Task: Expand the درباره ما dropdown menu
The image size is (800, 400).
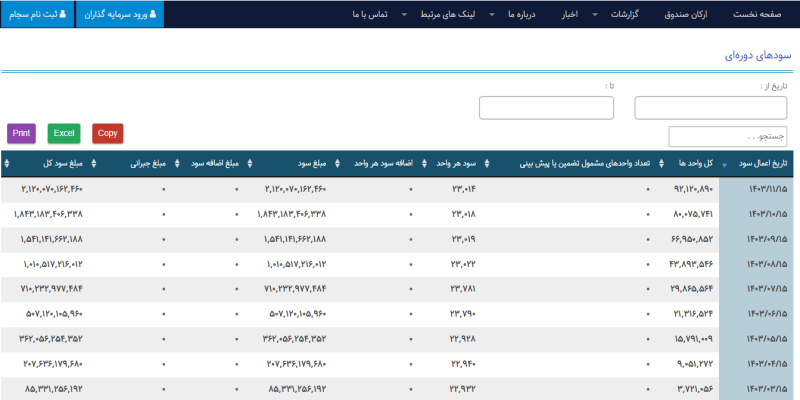Action: pos(521,14)
